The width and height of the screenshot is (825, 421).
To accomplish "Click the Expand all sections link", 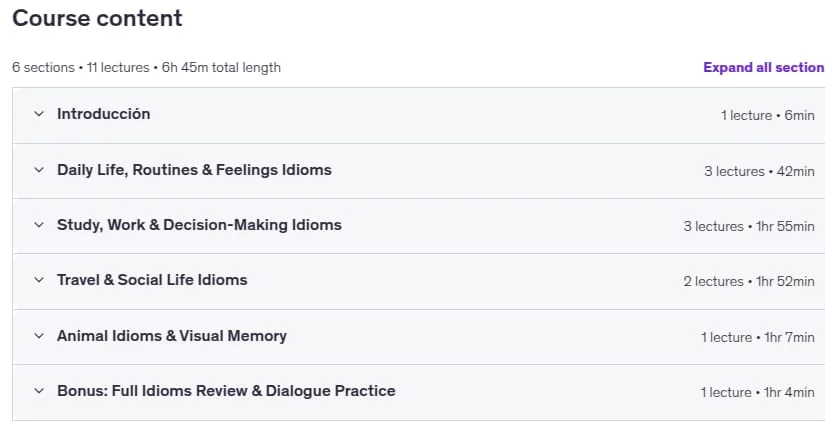I will 764,67.
